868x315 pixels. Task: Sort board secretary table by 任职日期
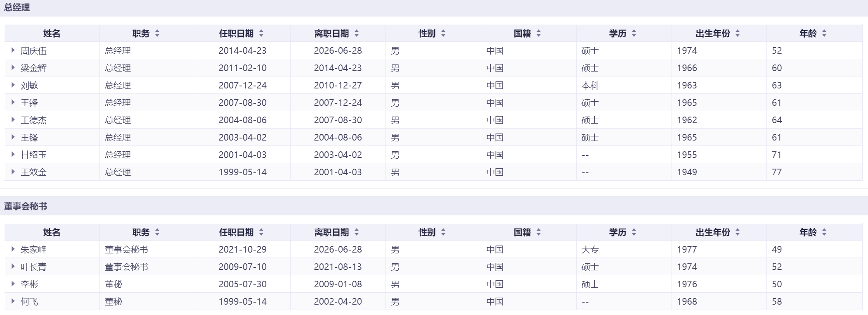261,233
